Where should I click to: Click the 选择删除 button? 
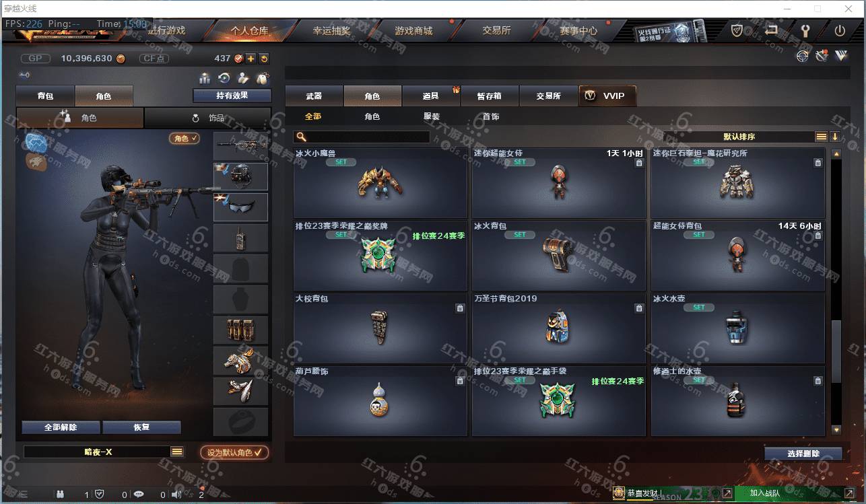click(803, 454)
